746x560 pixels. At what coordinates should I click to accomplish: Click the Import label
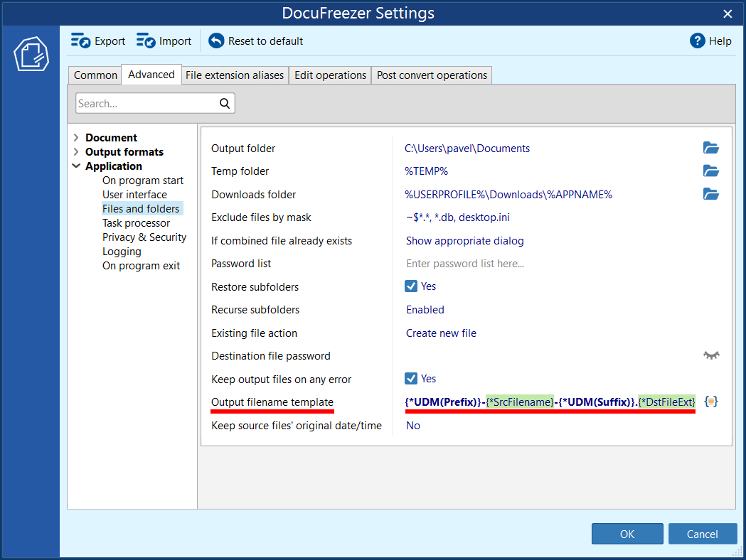[x=175, y=41]
